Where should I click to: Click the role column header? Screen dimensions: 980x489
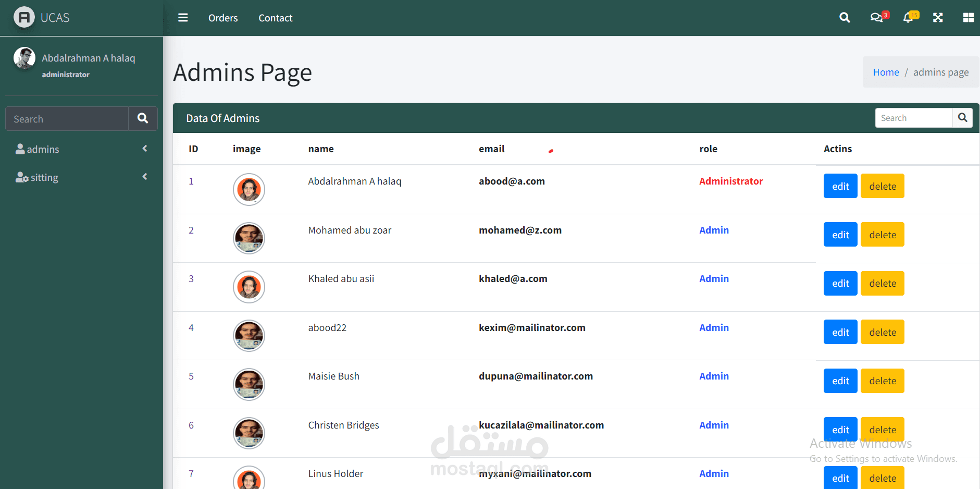tap(708, 149)
